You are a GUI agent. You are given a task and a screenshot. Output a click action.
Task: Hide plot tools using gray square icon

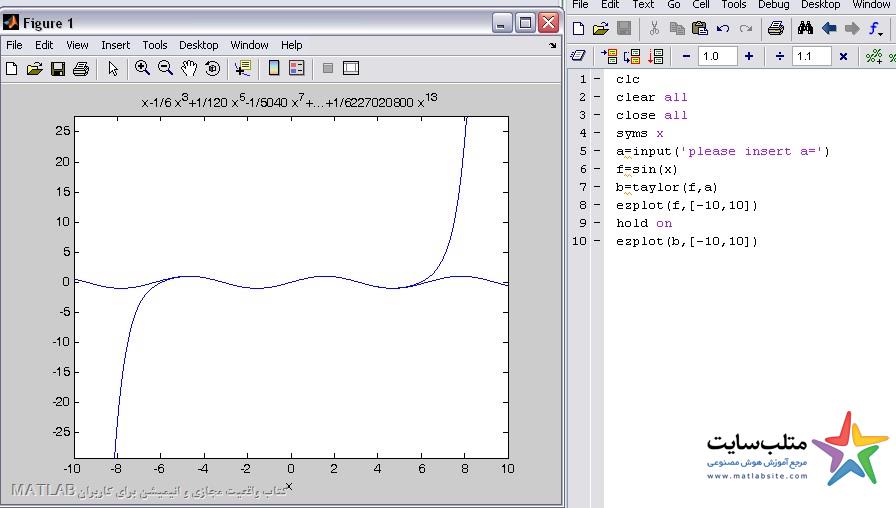click(327, 69)
